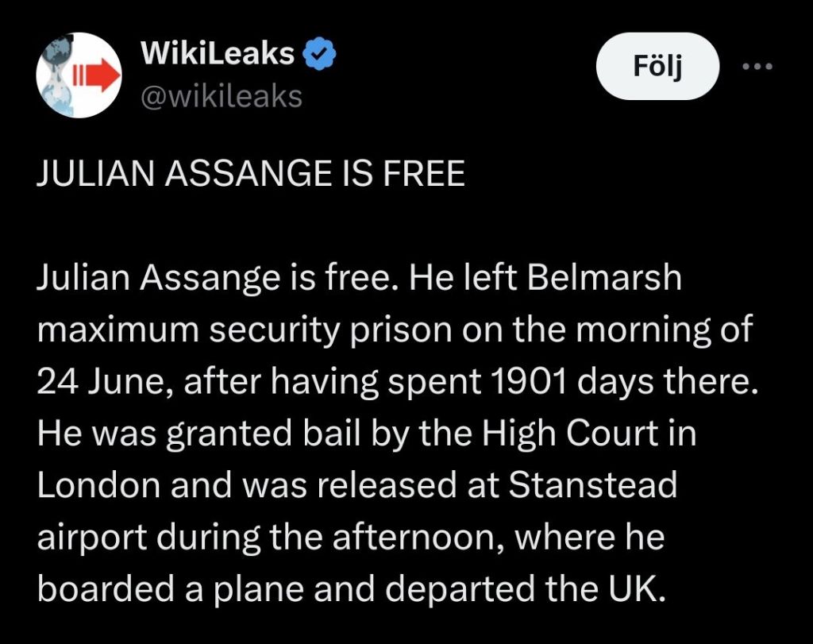Click the WikiLeaks display name
The height and width of the screenshot is (644, 813).
click(x=217, y=56)
